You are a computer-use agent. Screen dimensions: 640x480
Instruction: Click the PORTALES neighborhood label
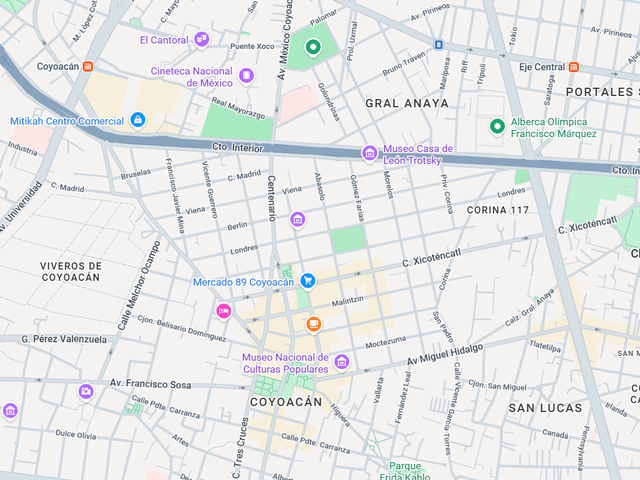click(600, 92)
